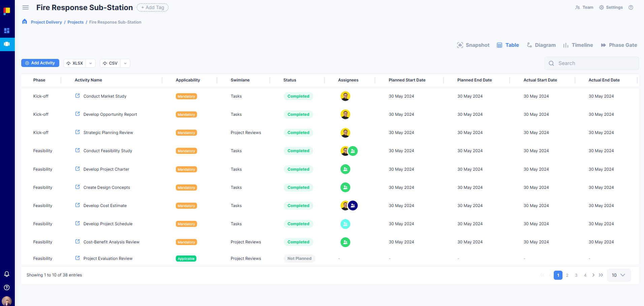Click the Add Tag button
Viewport: 644px width, 306px height.
(153, 7)
